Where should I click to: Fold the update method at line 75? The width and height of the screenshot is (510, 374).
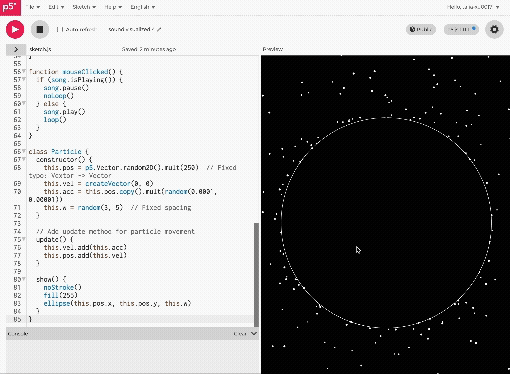(24, 240)
